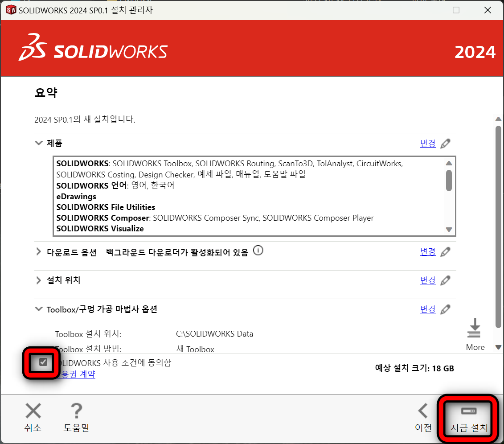The height and width of the screenshot is (444, 504).
Task: Click SOLIDWORKS File Utilities entry
Action: point(106,207)
